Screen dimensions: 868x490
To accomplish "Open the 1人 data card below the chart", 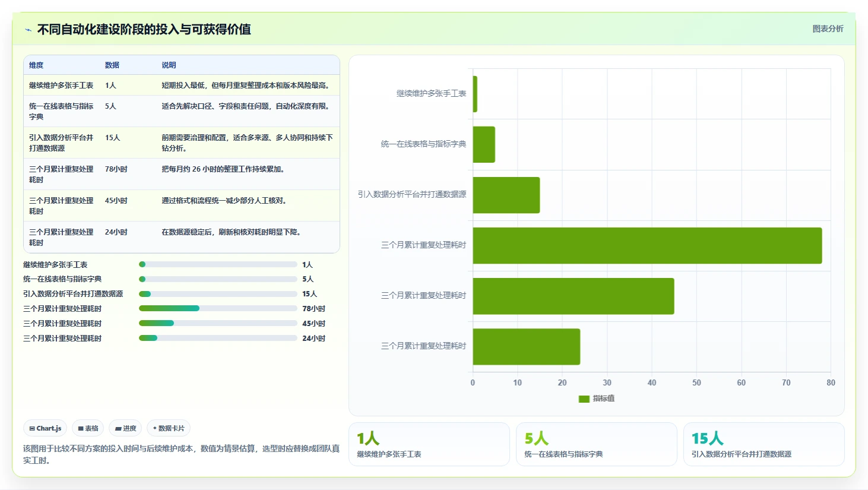I will [429, 444].
